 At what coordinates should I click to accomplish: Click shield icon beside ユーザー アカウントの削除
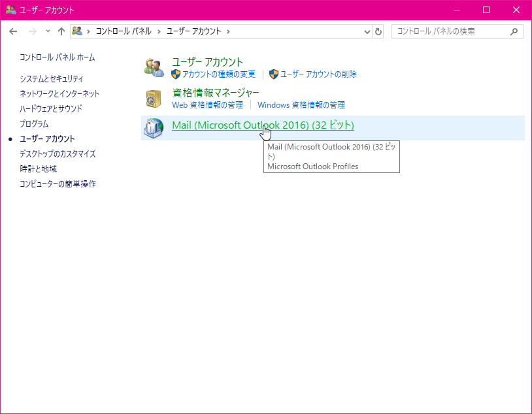click(x=274, y=74)
